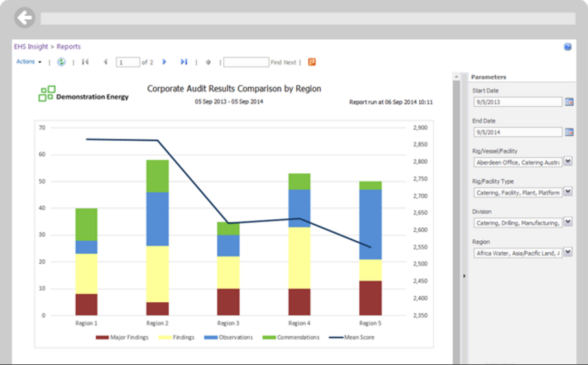Go to the first report page
The height and width of the screenshot is (365, 588).
pos(85,62)
